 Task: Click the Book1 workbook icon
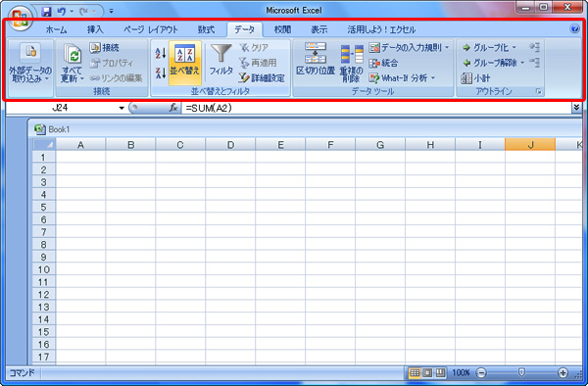coord(40,129)
